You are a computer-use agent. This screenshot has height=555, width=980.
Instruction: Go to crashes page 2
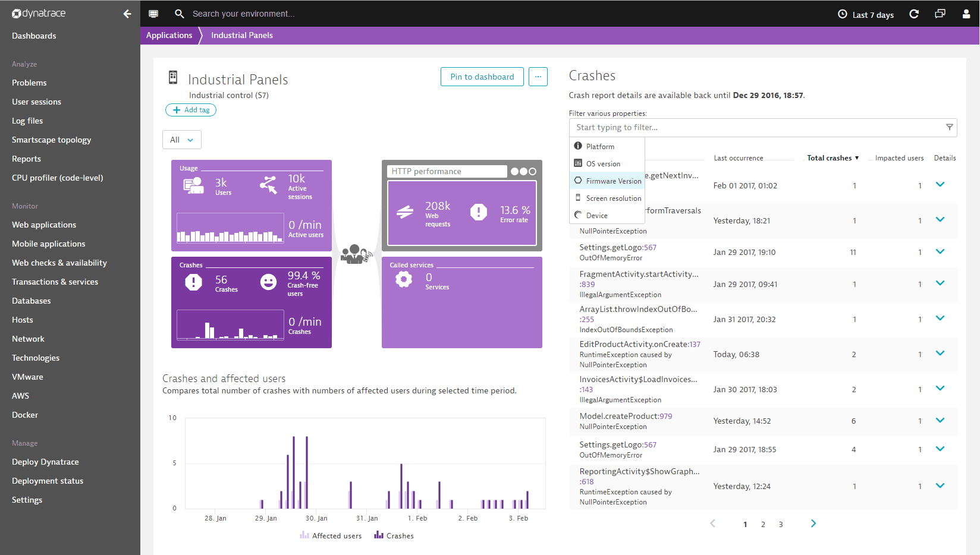pyautogui.click(x=763, y=524)
